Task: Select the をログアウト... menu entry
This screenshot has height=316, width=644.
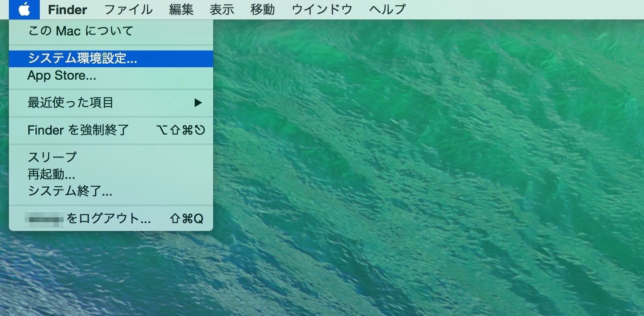Action: point(111,219)
